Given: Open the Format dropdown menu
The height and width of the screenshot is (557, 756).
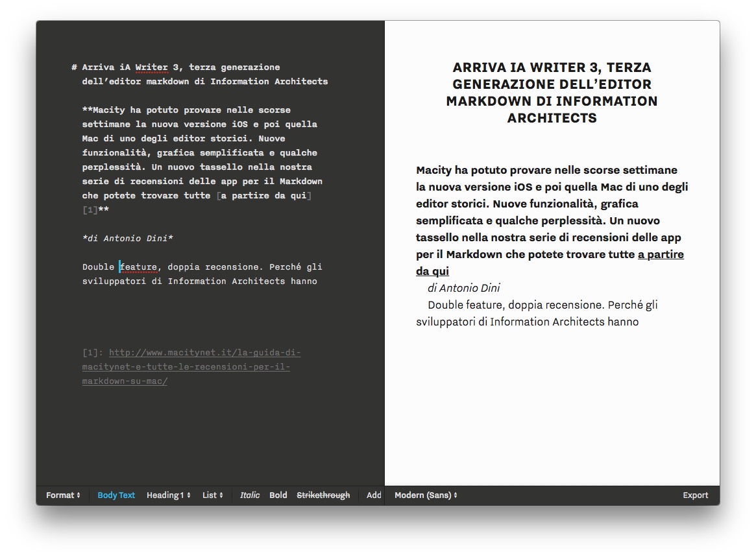Looking at the screenshot, I should [63, 495].
